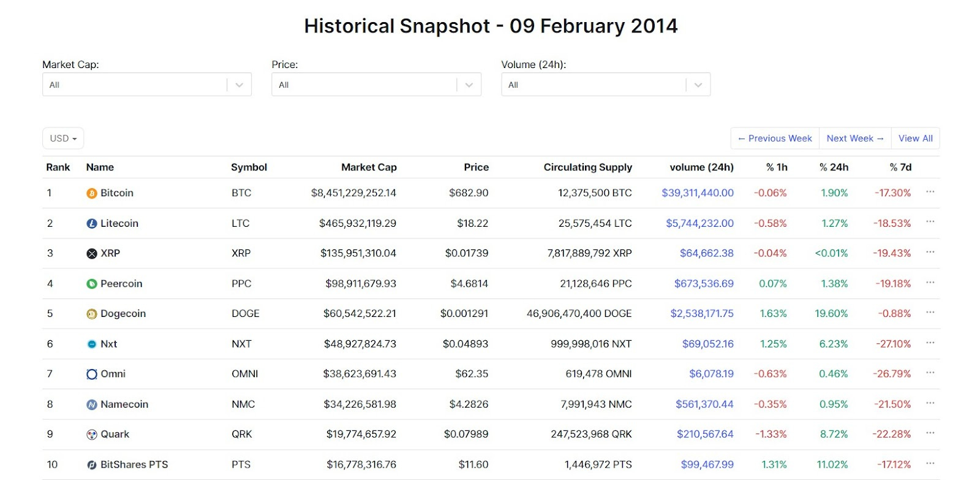Open the three-dot menu in Omni row

930,373
